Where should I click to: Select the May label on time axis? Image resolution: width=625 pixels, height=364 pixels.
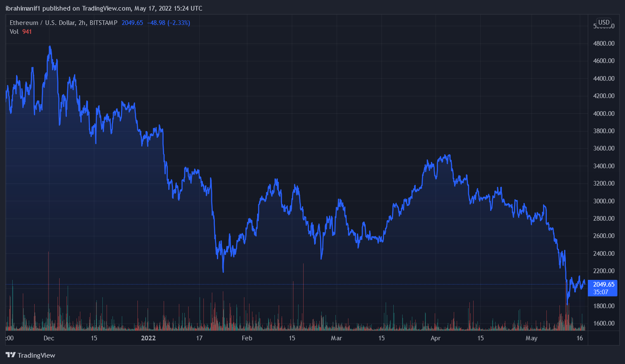(x=532, y=338)
